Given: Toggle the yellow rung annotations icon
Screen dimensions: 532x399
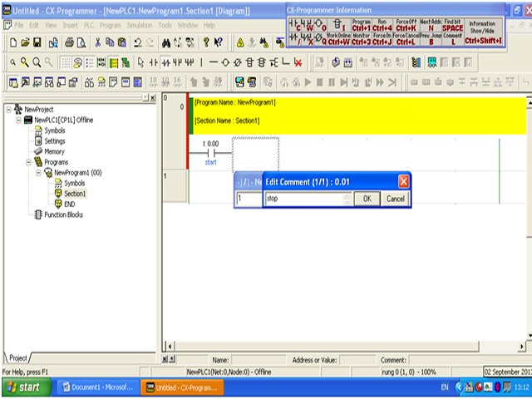Looking at the screenshot, I should pos(114,63).
